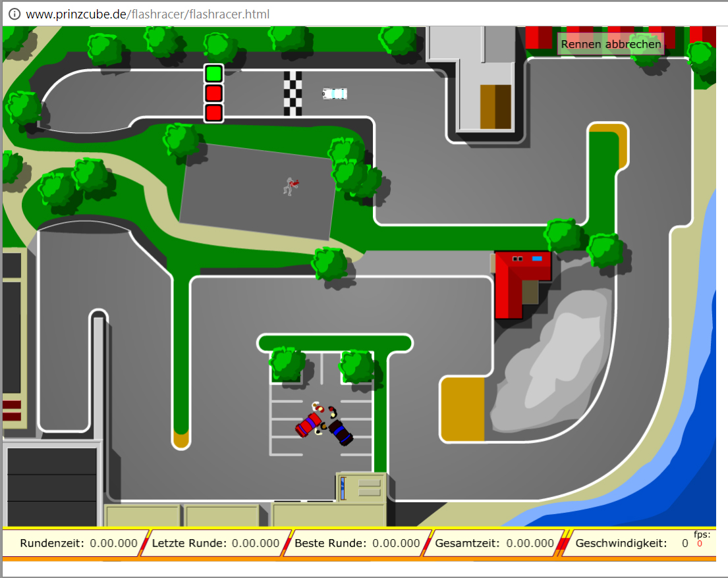
Task: Click the URL www.prinzcube.de address field
Action: 148,14
